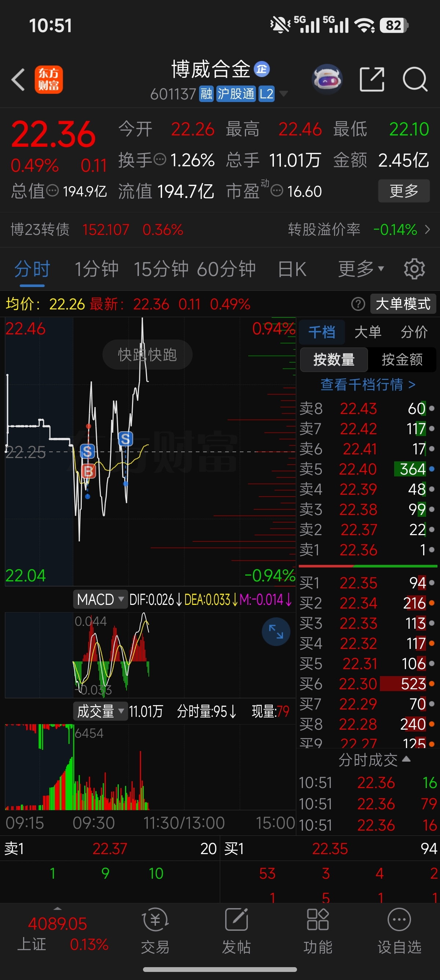Tap the orange dot on 买6 row
The image size is (440, 980).
(x=432, y=684)
